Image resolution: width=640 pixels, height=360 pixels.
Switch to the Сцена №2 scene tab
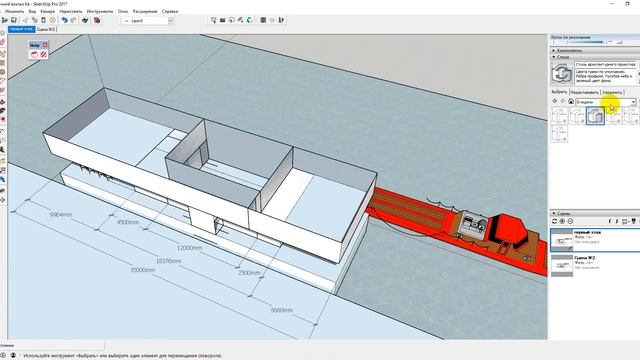click(x=46, y=29)
